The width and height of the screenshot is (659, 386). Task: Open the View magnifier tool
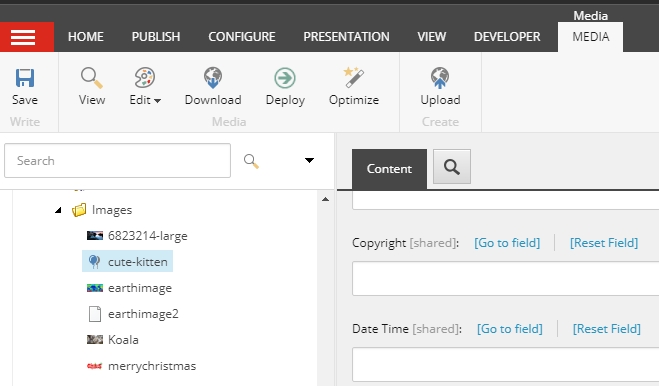(x=92, y=78)
